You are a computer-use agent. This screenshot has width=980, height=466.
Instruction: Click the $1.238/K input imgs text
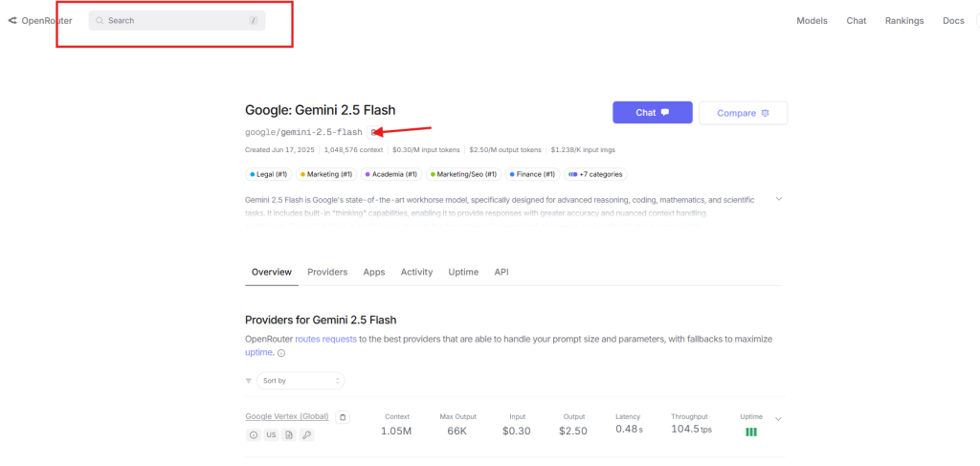pos(583,150)
